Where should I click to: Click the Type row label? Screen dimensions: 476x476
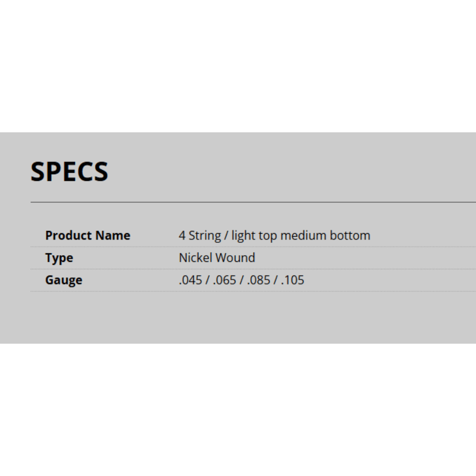(x=59, y=258)
